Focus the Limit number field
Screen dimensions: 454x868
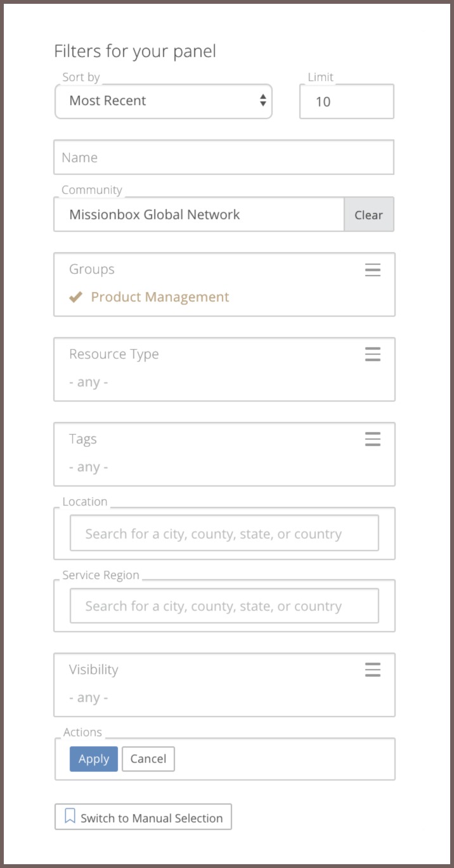pos(347,101)
